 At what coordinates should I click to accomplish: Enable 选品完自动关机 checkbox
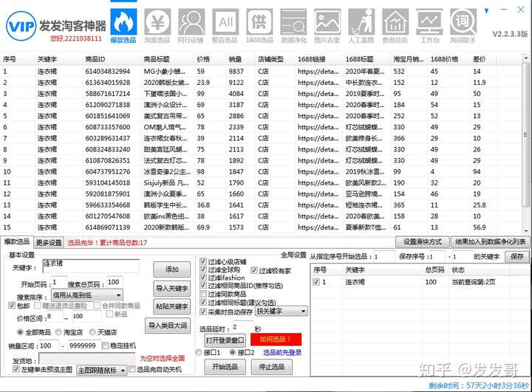[132, 369]
